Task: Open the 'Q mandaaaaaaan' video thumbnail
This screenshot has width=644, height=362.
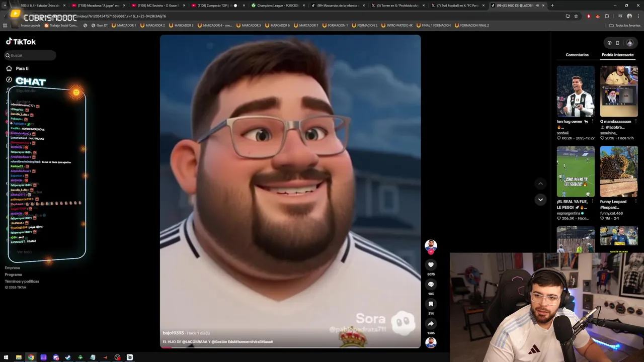Action: click(619, 91)
